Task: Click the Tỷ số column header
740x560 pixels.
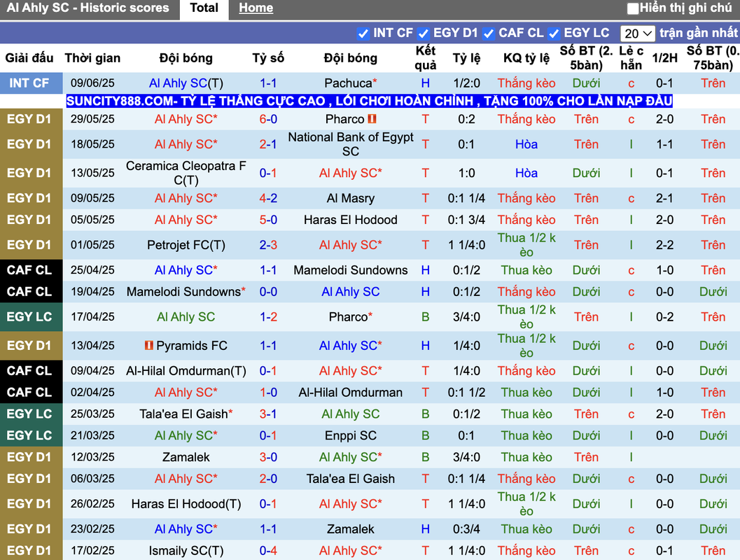Action: (268, 58)
